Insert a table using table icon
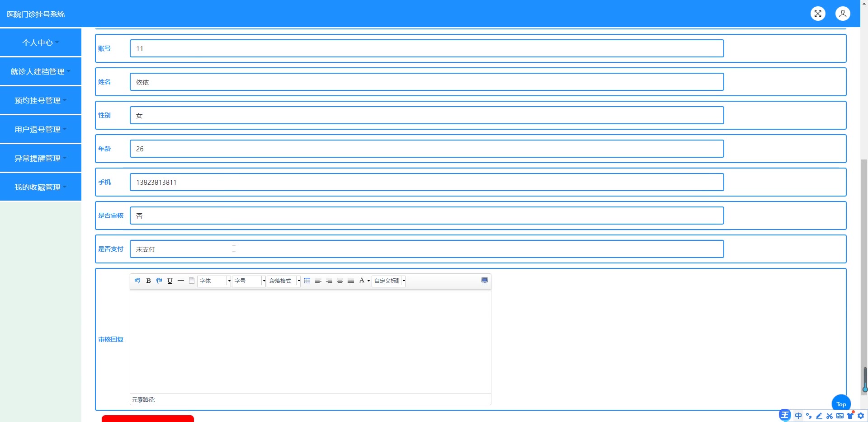This screenshot has width=868, height=422. 307,281
